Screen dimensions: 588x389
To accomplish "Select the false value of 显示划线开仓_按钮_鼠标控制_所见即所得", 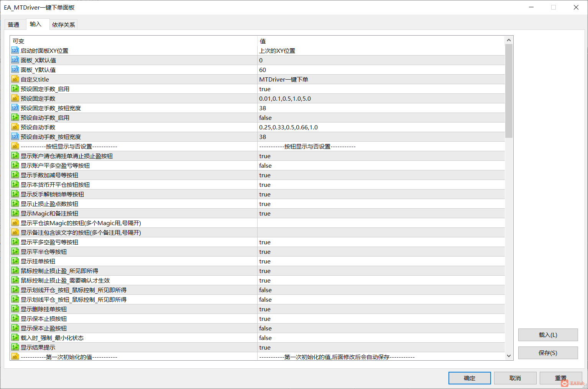I will tap(265, 290).
